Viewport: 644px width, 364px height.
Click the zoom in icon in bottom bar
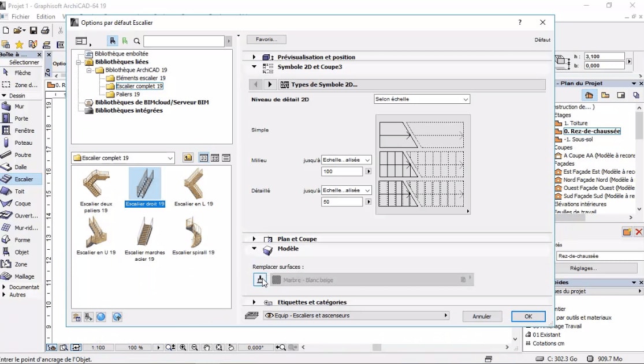click(x=183, y=347)
